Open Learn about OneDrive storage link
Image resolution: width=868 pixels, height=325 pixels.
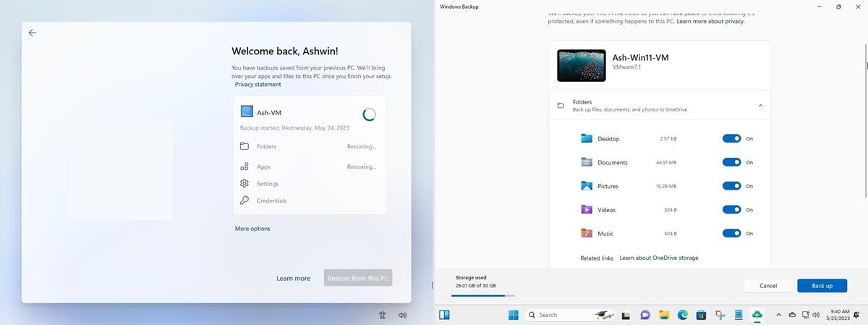[x=659, y=258]
